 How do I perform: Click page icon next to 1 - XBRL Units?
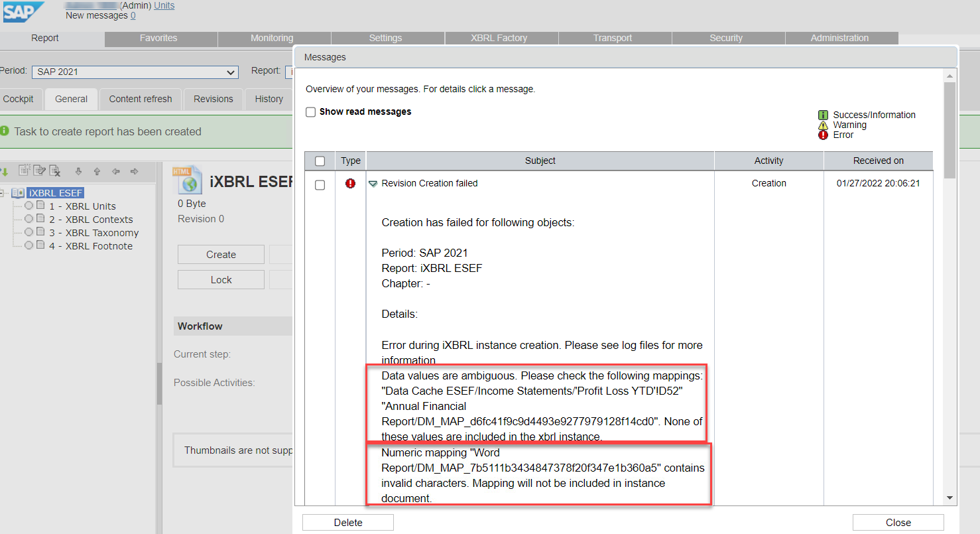(40, 206)
